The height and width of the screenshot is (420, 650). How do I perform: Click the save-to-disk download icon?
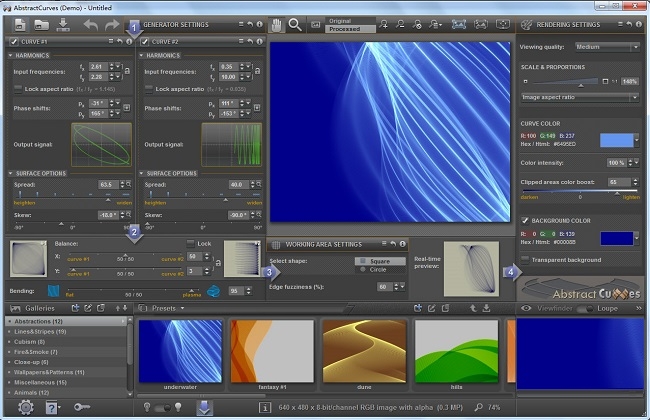[x=62, y=25]
